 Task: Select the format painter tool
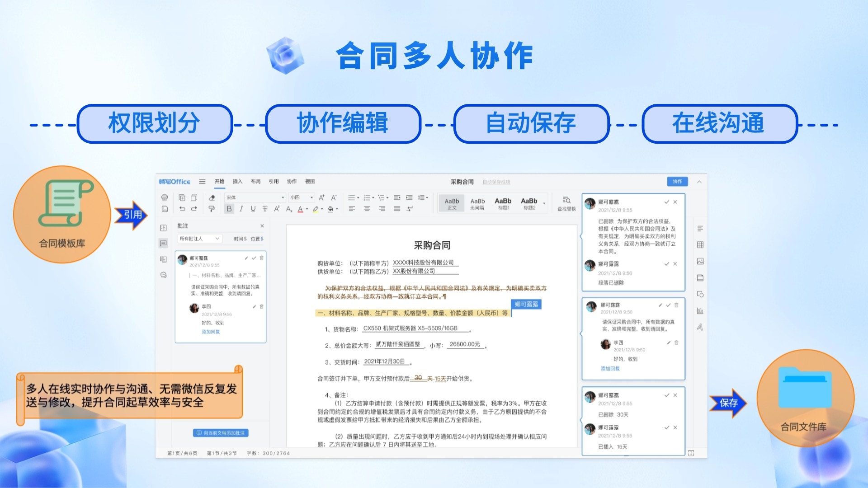point(212,209)
